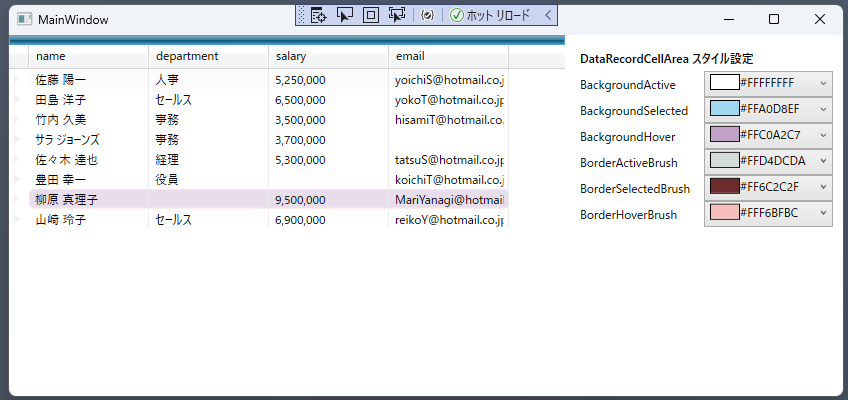
Task: Open the Live Visual Tree tool
Action: pos(319,15)
